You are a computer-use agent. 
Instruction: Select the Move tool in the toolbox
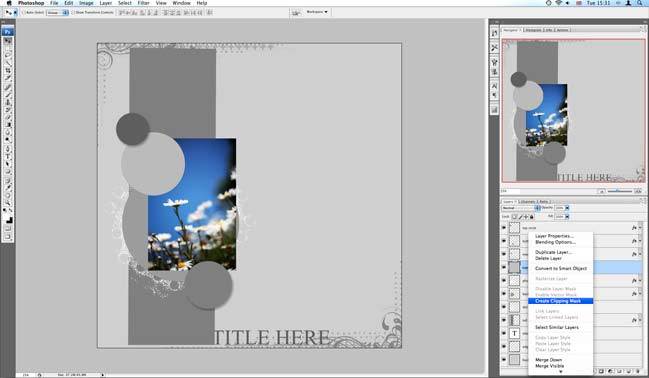pos(8,41)
